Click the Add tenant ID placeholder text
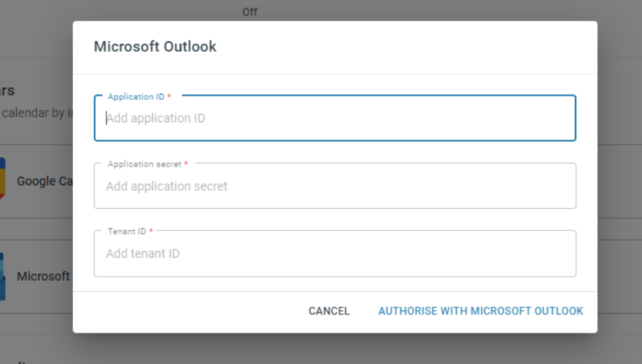The width and height of the screenshot is (642, 364). pyautogui.click(x=143, y=254)
